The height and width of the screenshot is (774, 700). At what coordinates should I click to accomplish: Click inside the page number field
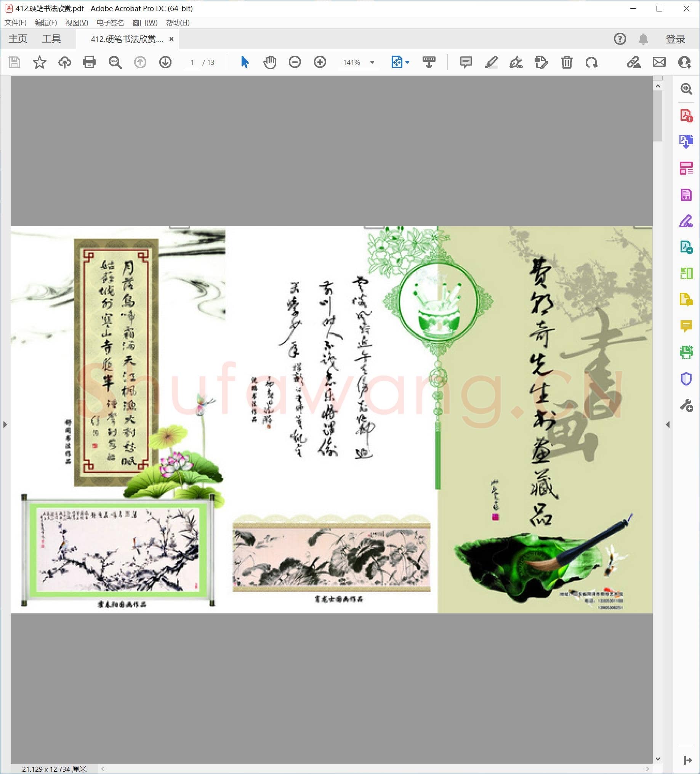[193, 62]
